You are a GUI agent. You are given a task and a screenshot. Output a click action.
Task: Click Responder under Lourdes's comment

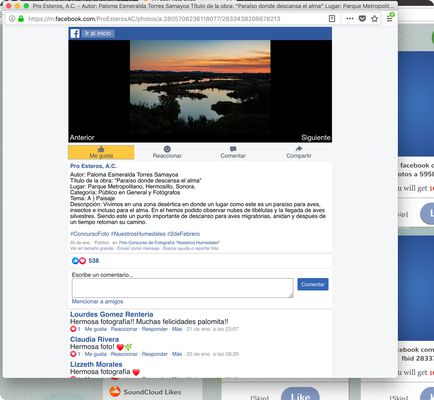coord(155,329)
